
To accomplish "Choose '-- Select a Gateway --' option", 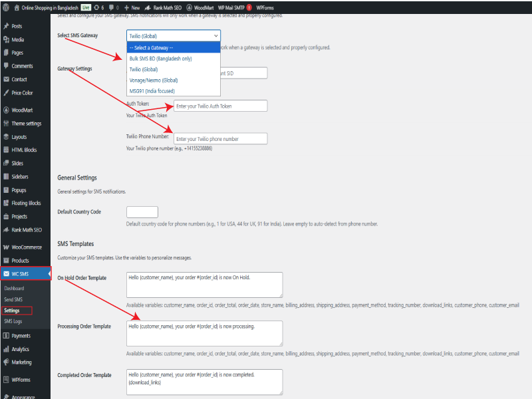I will click(x=174, y=48).
